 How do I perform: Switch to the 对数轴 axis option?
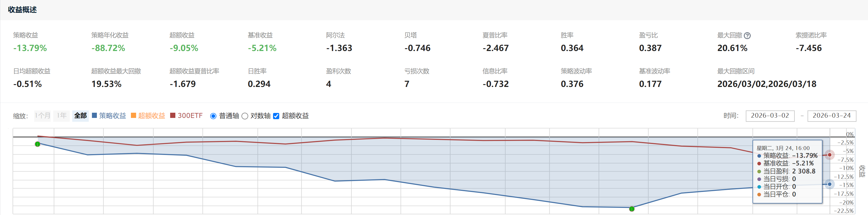[x=245, y=116]
